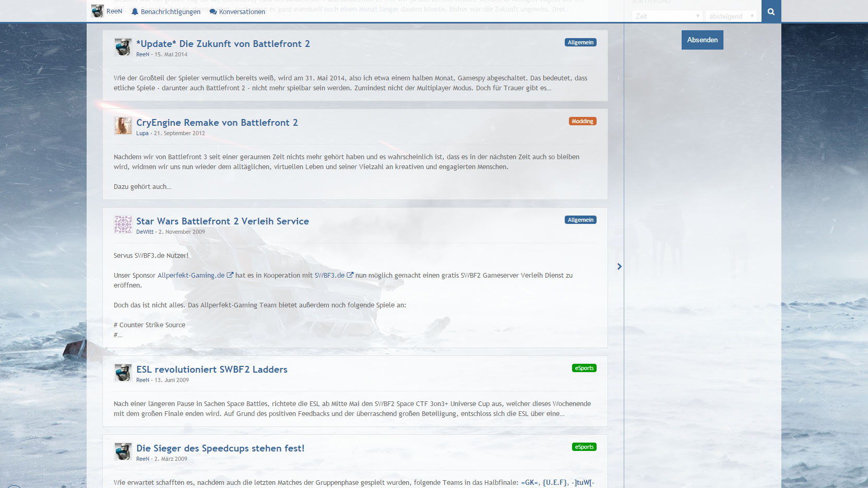Screen dimensions: 868x488
Task: Click Allgemein tag on Verleih Service article
Action: tap(580, 220)
